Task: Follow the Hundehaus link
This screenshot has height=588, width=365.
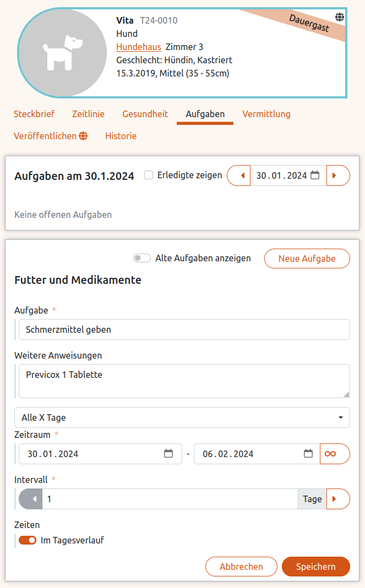Action: [138, 47]
